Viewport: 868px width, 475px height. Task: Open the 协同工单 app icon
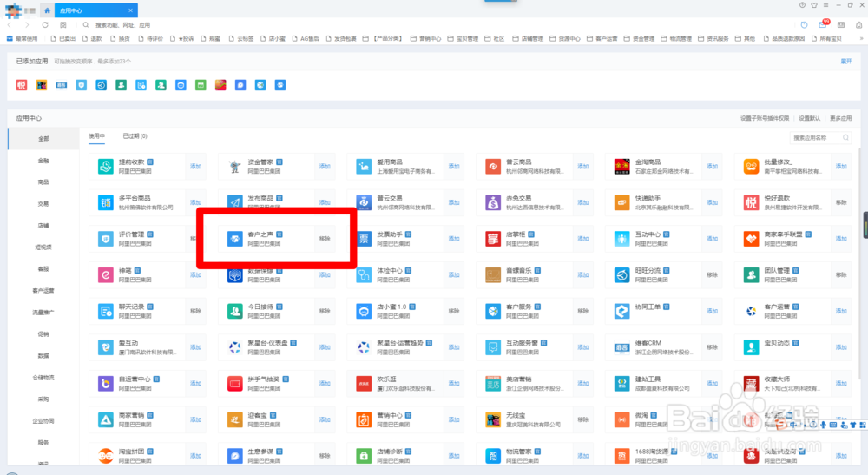pos(621,311)
